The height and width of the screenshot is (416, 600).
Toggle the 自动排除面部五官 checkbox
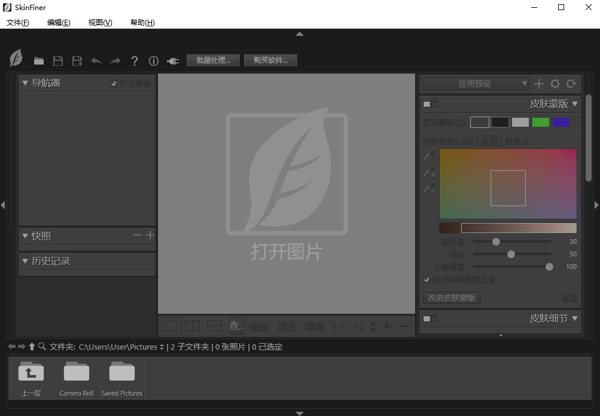point(427,280)
